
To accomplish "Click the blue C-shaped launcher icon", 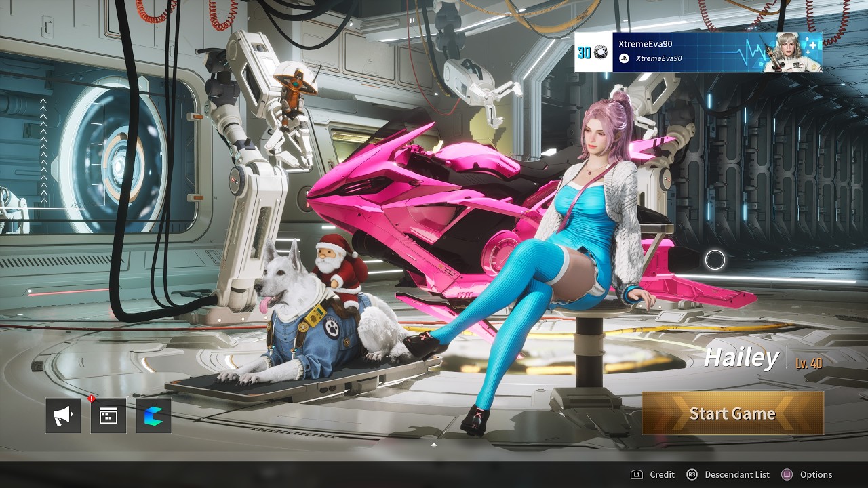I will (x=154, y=415).
